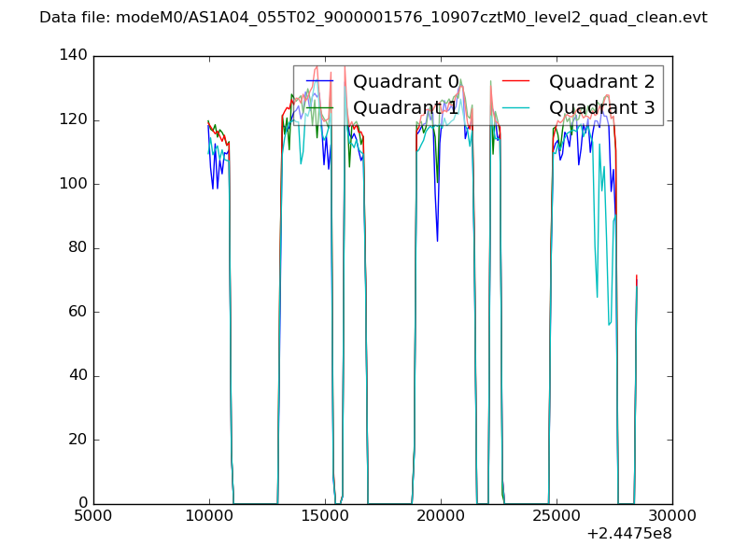Click the 15000 x-axis tick label

(x=325, y=515)
